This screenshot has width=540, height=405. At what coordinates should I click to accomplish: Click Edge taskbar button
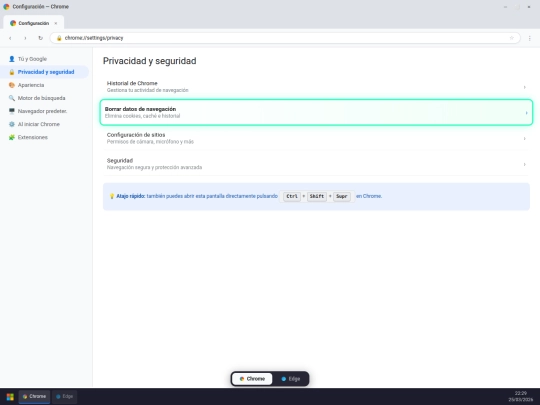click(x=64, y=397)
